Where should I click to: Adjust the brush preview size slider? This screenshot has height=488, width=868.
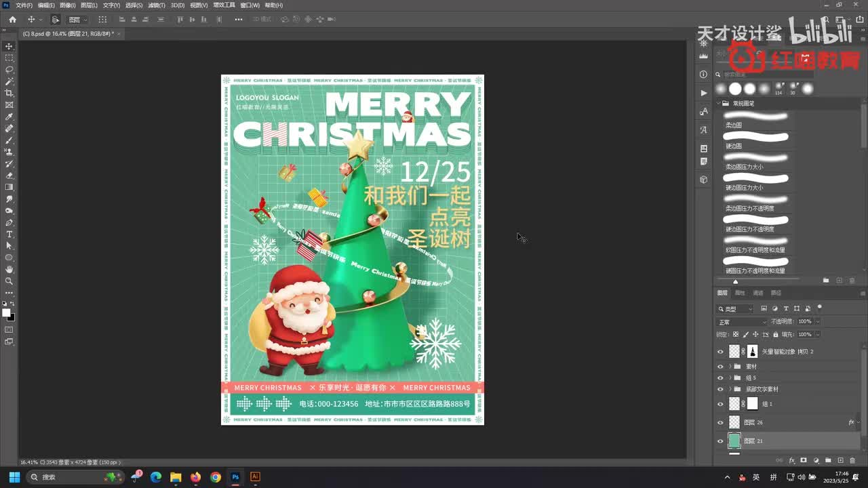pyautogui.click(x=736, y=281)
